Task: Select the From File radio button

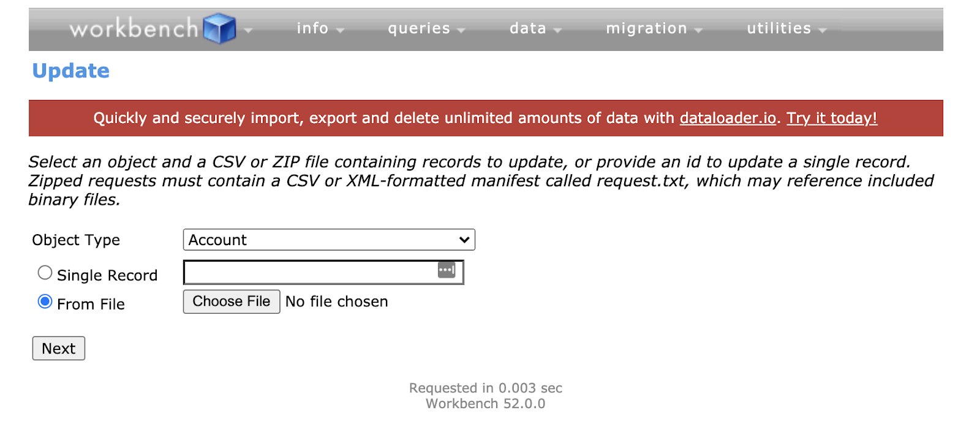Action: (x=45, y=302)
